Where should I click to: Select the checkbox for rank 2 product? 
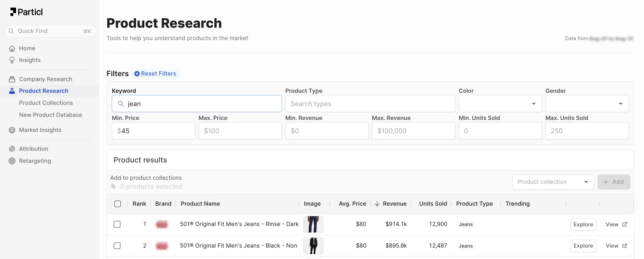click(x=117, y=246)
